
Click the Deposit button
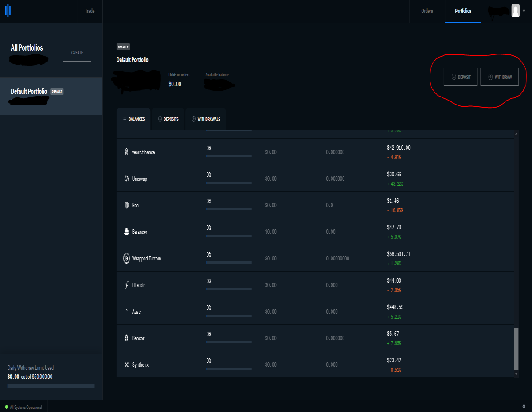pyautogui.click(x=461, y=77)
